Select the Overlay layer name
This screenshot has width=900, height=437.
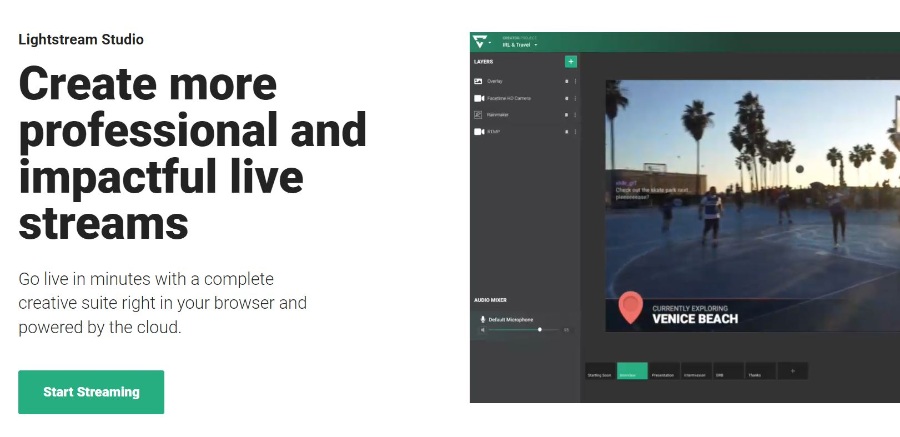coord(495,82)
